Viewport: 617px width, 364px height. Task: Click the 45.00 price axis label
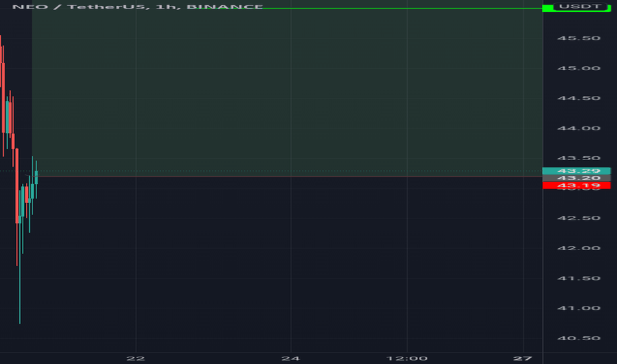click(x=579, y=68)
